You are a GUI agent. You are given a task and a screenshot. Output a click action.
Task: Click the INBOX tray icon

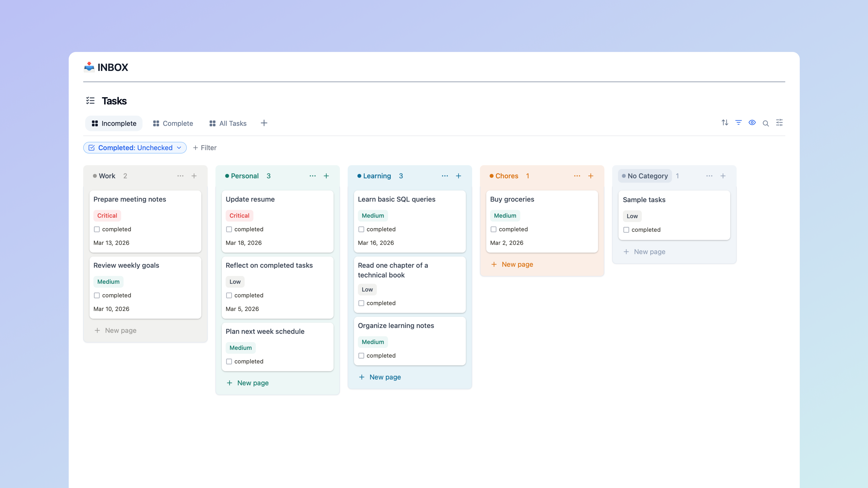tap(89, 67)
